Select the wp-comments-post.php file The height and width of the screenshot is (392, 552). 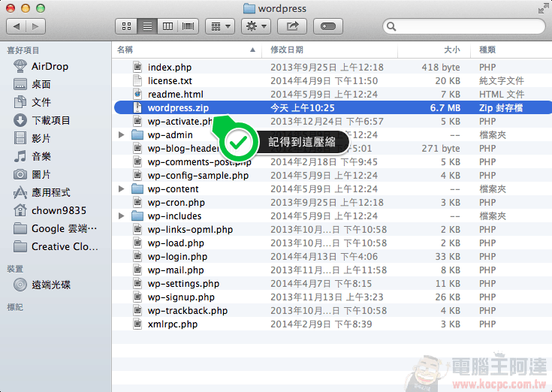[332, 162]
